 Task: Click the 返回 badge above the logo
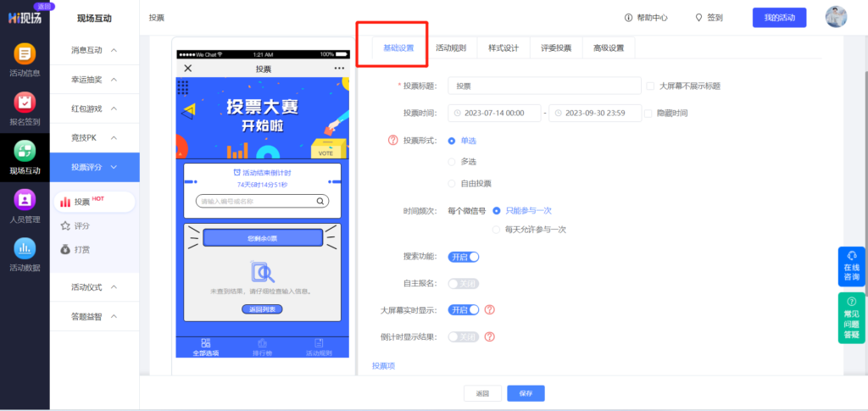click(x=44, y=6)
